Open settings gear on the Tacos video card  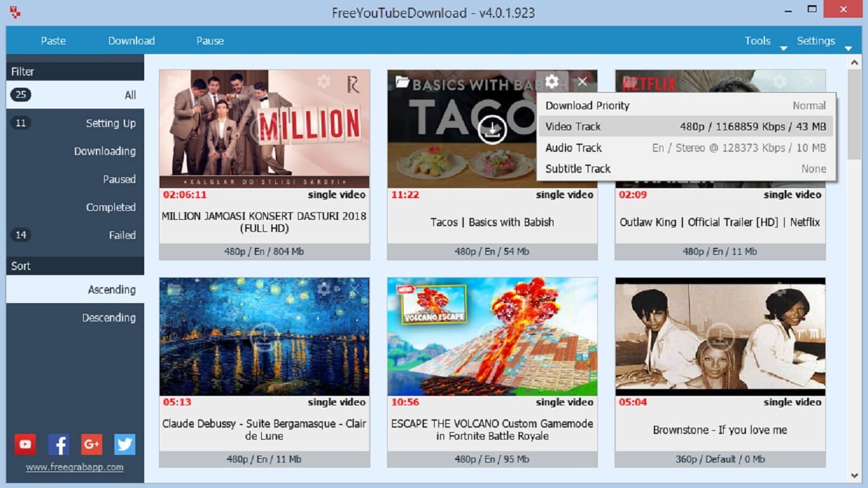(x=552, y=81)
